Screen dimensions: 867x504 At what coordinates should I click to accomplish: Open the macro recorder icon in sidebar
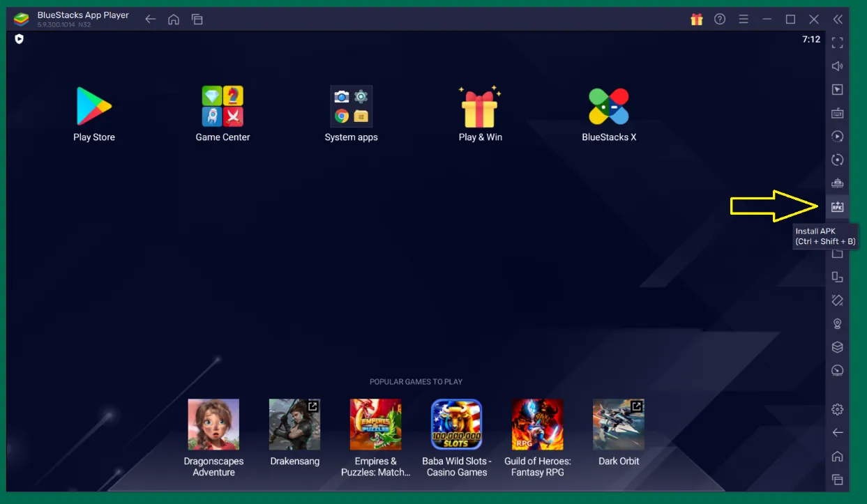pyautogui.click(x=838, y=137)
